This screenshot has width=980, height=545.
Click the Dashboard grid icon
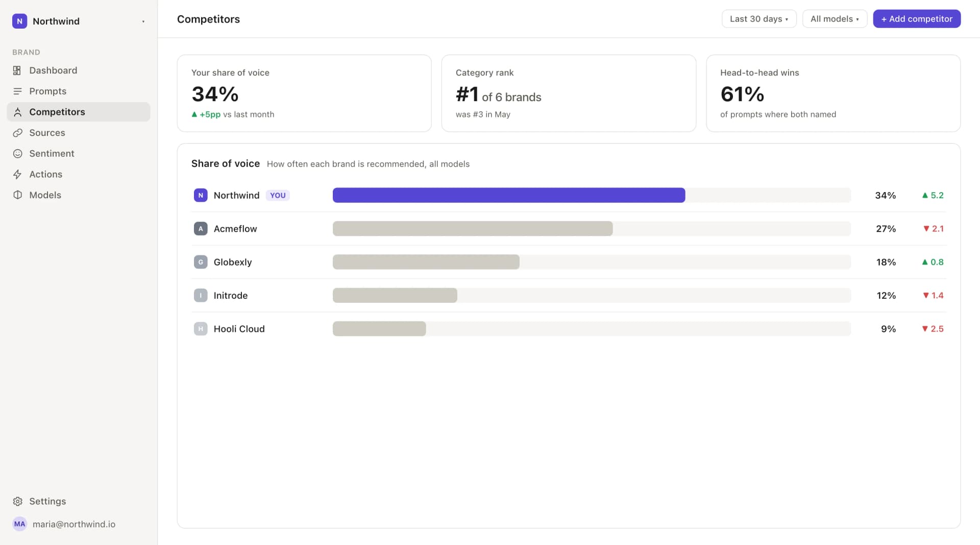[x=17, y=70]
